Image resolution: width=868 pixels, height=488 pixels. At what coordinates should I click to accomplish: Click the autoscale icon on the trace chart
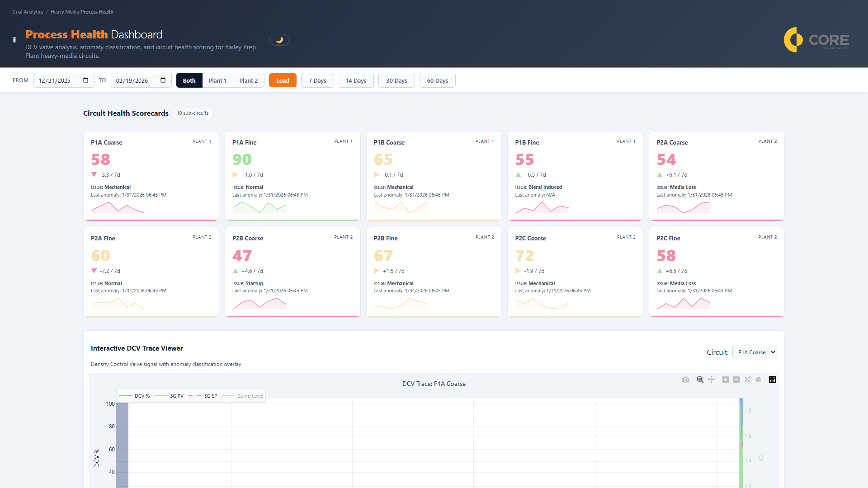tap(747, 380)
